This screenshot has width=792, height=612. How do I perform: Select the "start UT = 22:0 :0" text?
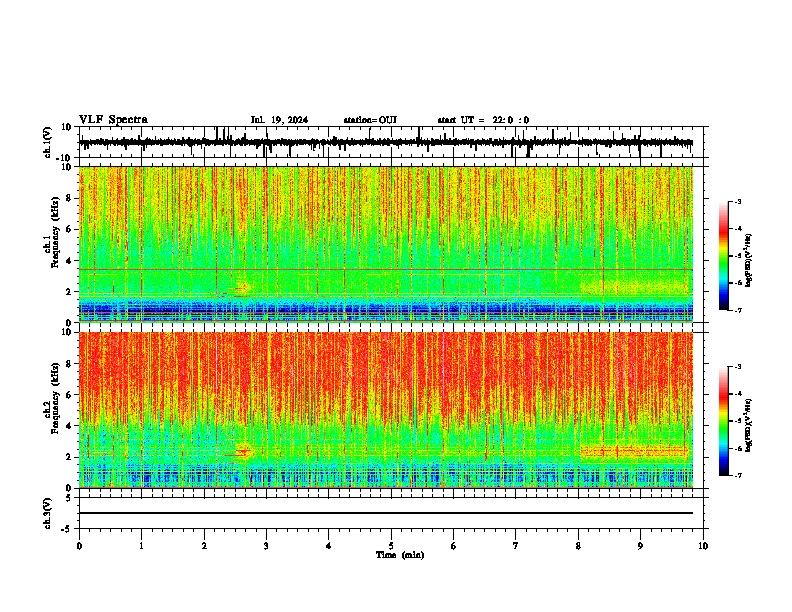483,120
